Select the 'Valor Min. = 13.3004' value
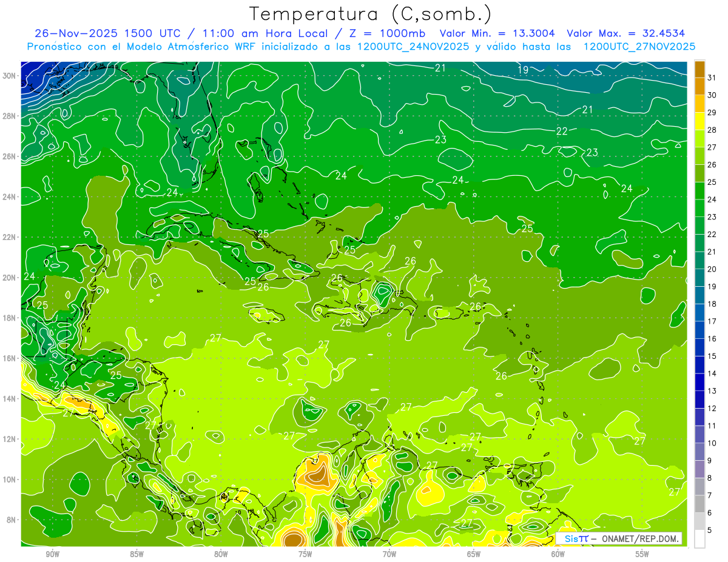The width and height of the screenshot is (728, 562). pos(497,33)
